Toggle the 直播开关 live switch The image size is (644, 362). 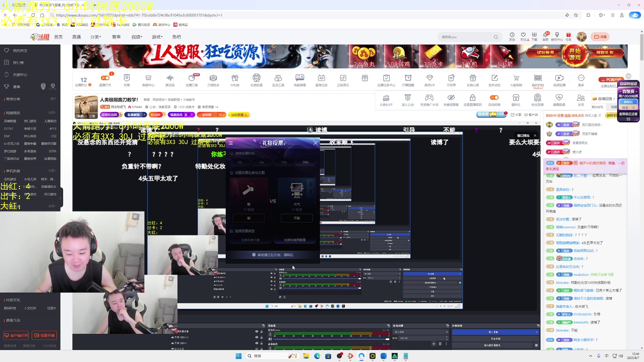105,78
